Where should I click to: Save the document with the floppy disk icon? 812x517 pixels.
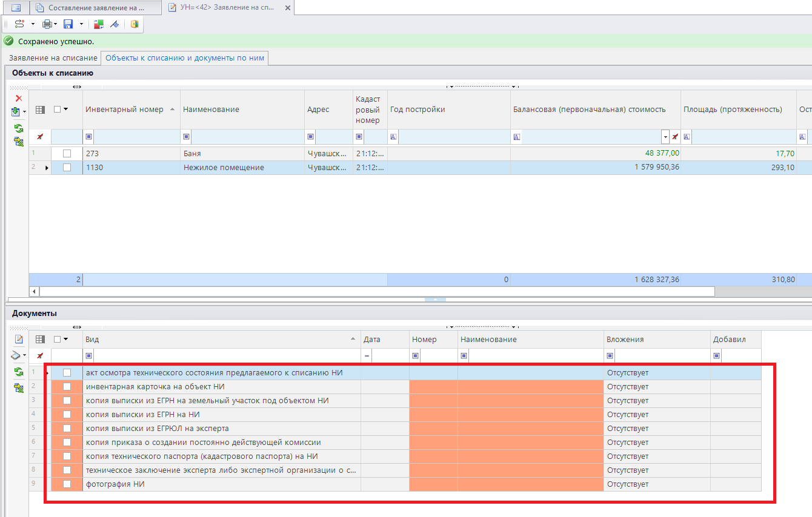click(x=68, y=24)
